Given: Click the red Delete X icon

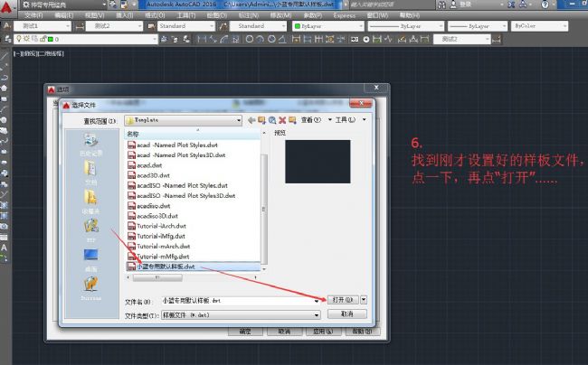Looking at the screenshot, I should tap(281, 119).
